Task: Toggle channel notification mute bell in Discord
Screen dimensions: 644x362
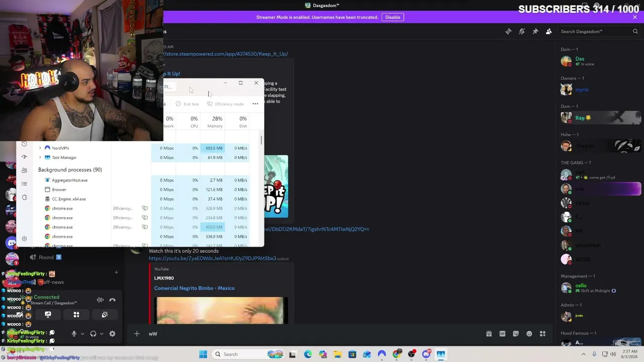Action: 522,31
